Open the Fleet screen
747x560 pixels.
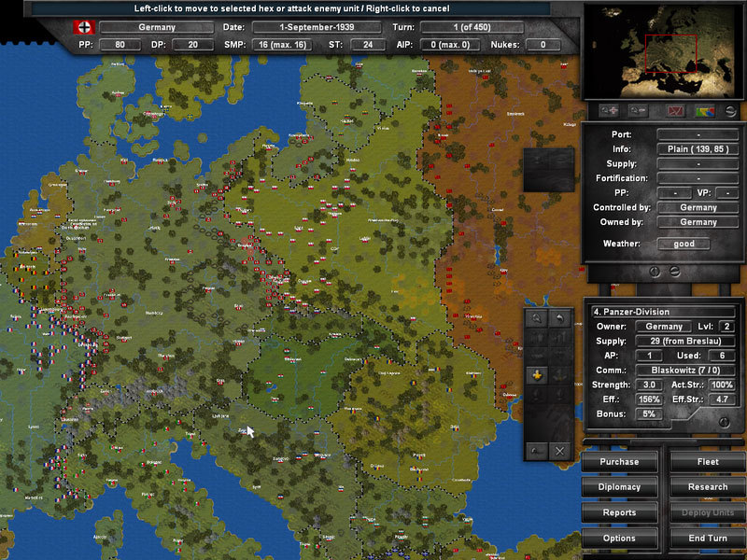click(x=708, y=461)
